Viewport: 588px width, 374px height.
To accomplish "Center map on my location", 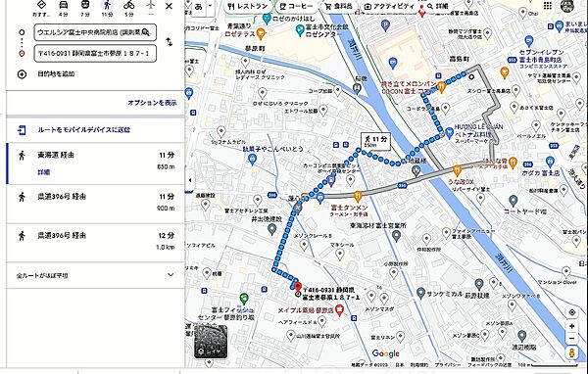I will click(571, 312).
